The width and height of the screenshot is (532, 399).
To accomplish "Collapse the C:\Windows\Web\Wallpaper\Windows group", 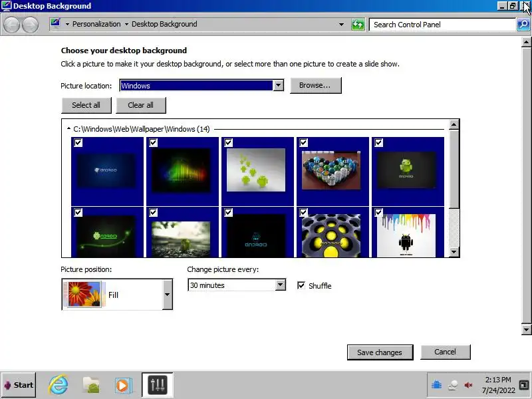I will pos(68,128).
